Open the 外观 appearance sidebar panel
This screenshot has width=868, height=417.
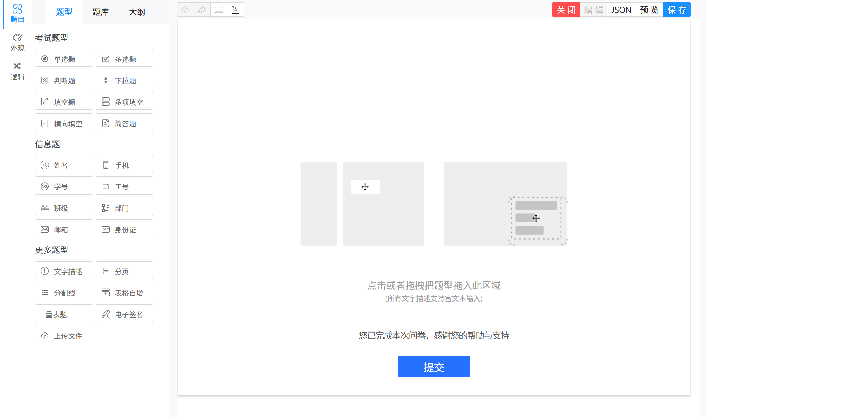tap(17, 43)
